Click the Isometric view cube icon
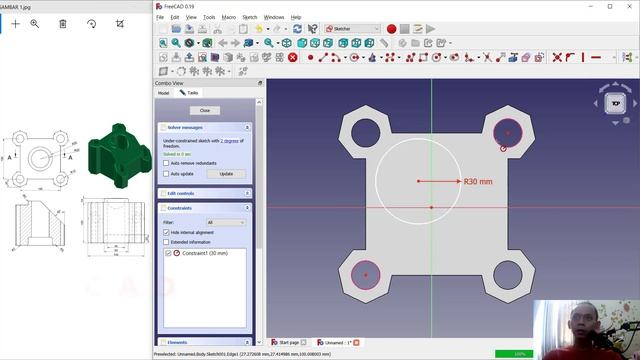Image resolution: width=640 pixels, height=360 pixels. coord(287,43)
